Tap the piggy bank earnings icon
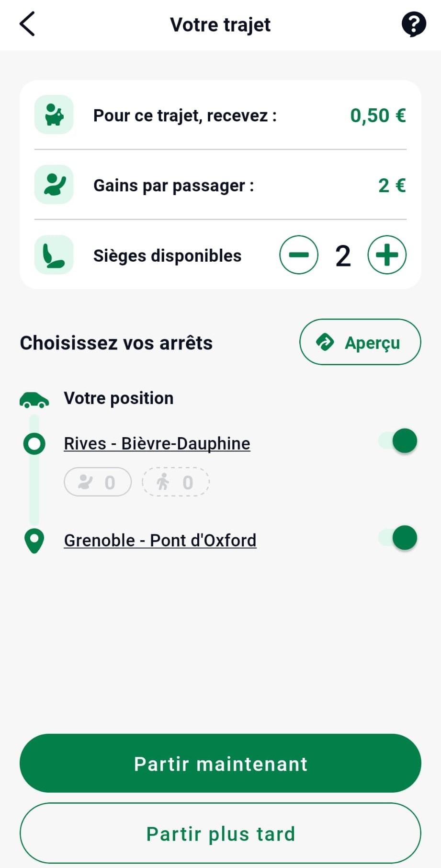441x868 pixels. 54,115
